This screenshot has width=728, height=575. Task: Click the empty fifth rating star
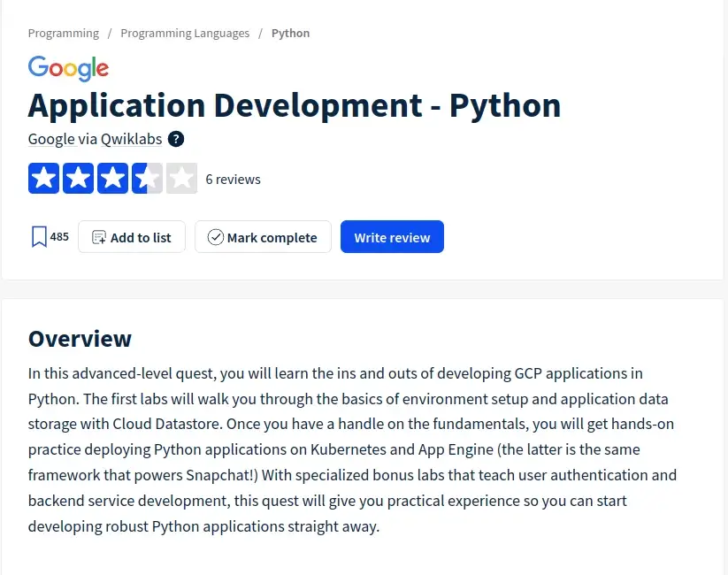(181, 179)
